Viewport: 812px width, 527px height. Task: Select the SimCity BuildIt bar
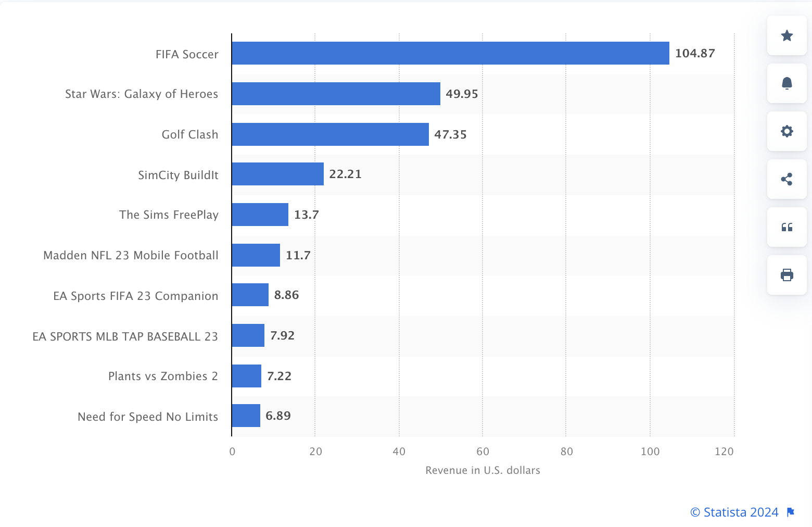point(277,174)
